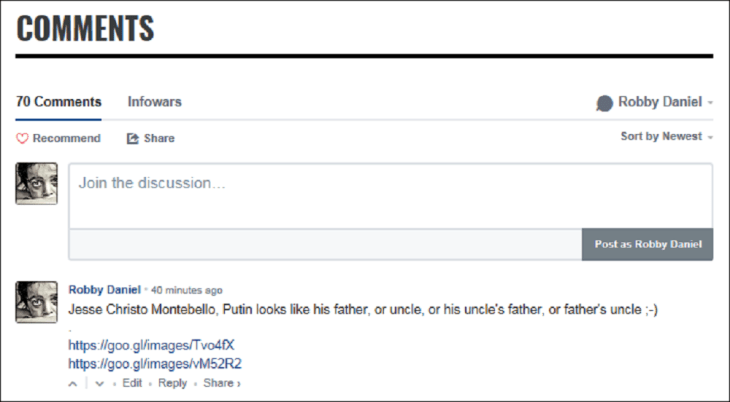Focus the Join the discussion text field
Screen dimensions: 730x402
(390, 195)
